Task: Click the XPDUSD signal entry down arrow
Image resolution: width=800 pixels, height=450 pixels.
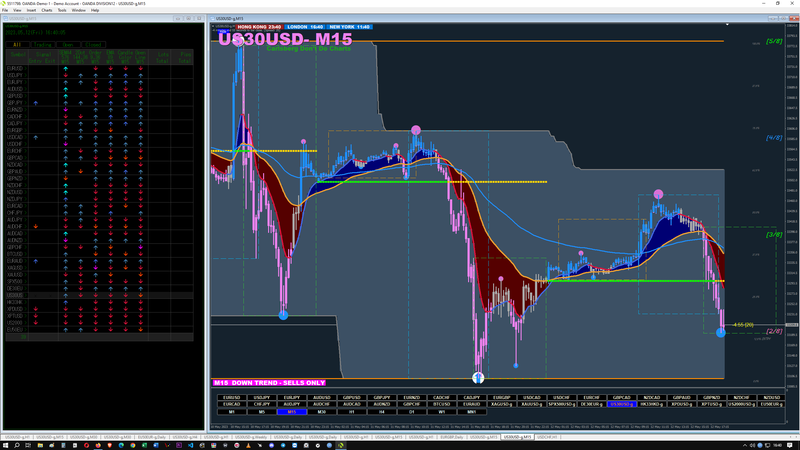Action: [36, 309]
